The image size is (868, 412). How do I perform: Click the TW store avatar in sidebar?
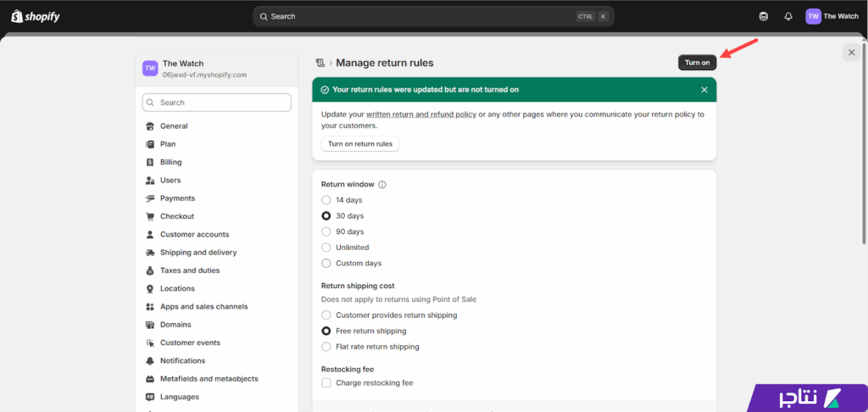coord(150,69)
